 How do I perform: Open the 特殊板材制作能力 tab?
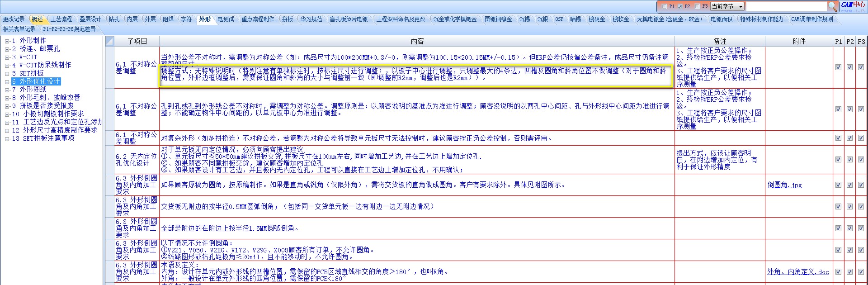click(762, 19)
